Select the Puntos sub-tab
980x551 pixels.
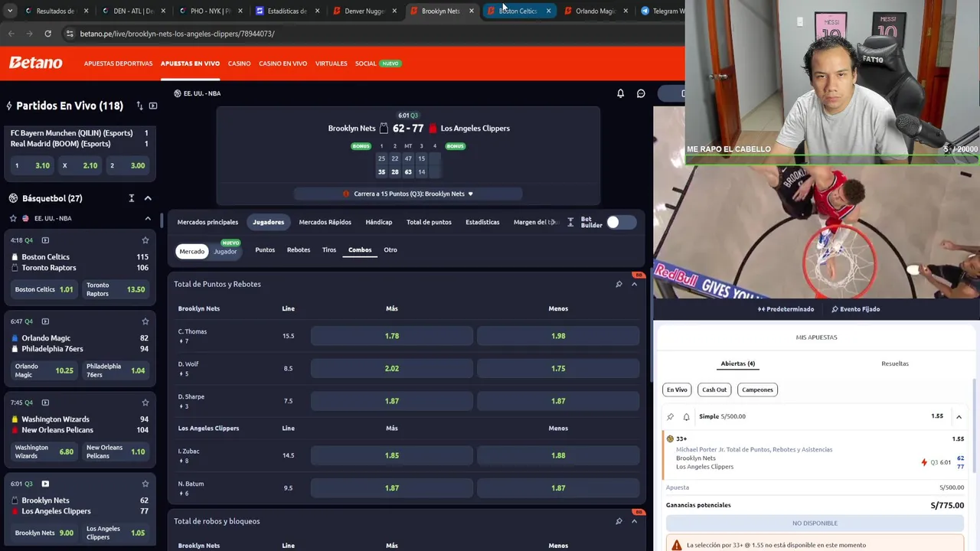(x=265, y=249)
